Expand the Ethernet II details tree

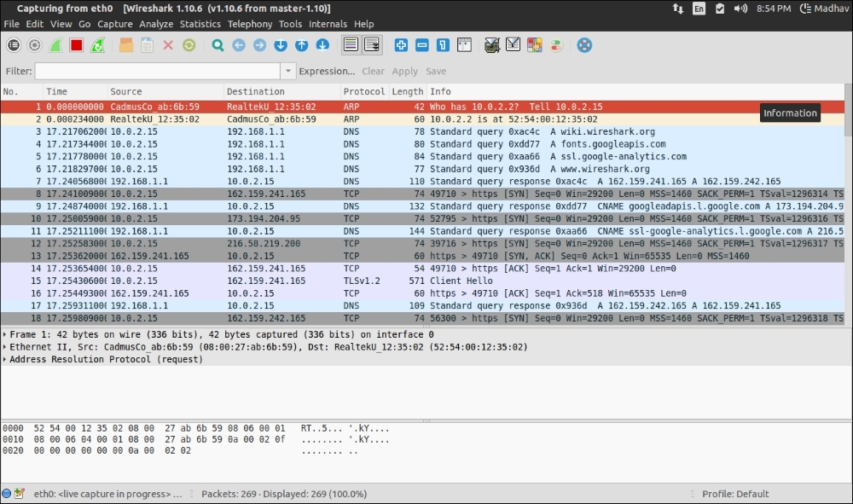[5, 347]
